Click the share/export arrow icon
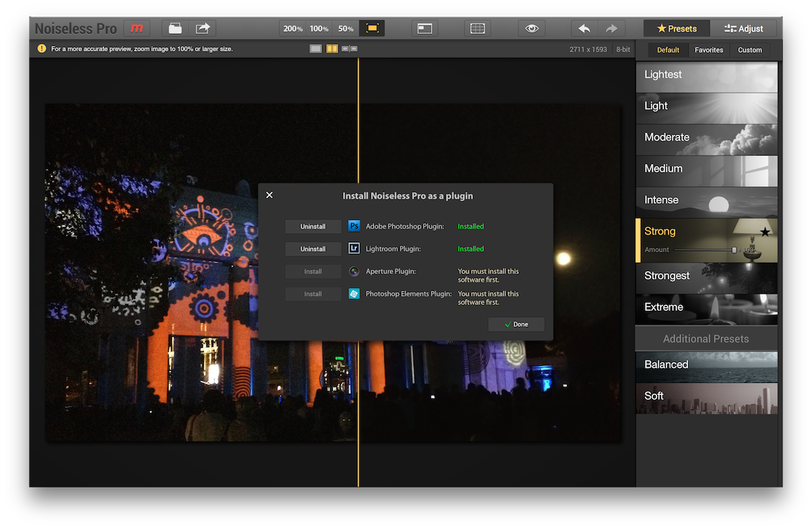812x529 pixels. [x=203, y=28]
